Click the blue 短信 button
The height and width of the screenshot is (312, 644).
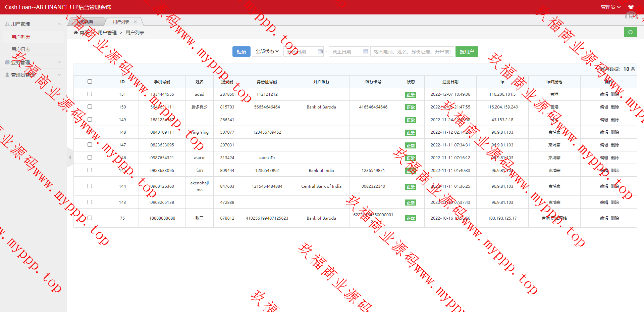tap(241, 51)
